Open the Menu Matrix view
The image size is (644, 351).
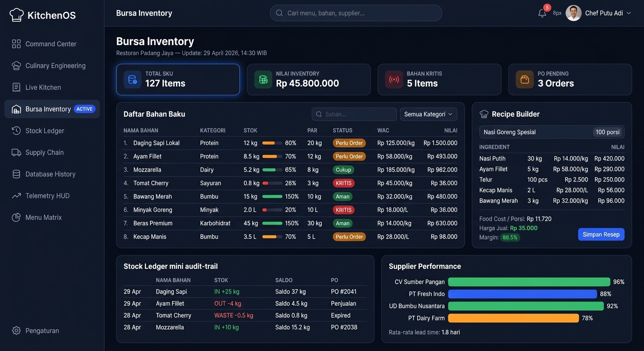pyautogui.click(x=45, y=217)
